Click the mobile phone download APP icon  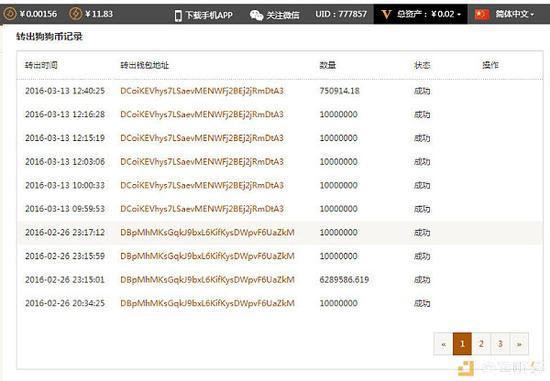(178, 15)
